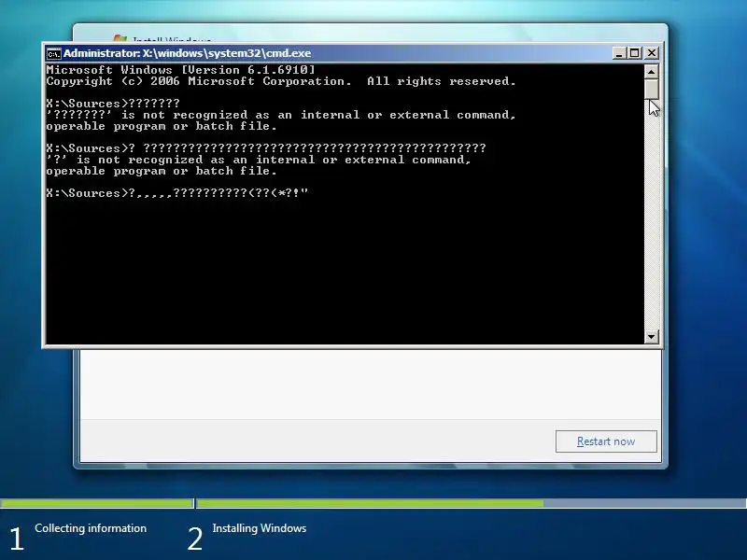Image resolution: width=747 pixels, height=560 pixels.
Task: Click the current prompt line ending with (*?!"
Action: pyautogui.click(x=177, y=193)
